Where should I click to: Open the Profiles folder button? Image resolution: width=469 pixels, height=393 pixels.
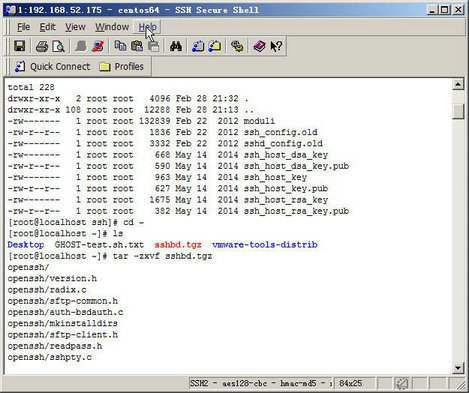click(122, 67)
